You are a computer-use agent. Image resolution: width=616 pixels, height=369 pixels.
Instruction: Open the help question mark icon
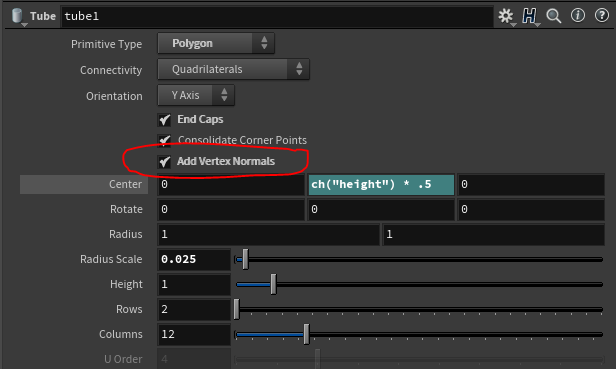601,16
